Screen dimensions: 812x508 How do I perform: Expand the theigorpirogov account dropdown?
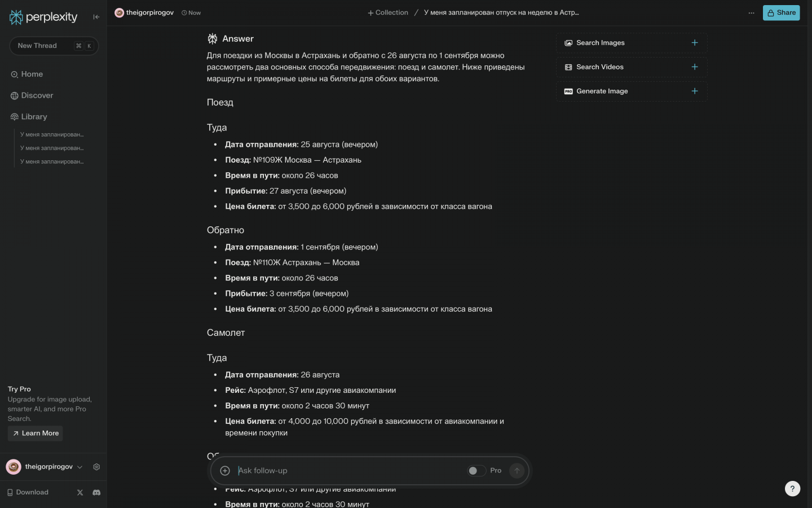[x=80, y=467]
